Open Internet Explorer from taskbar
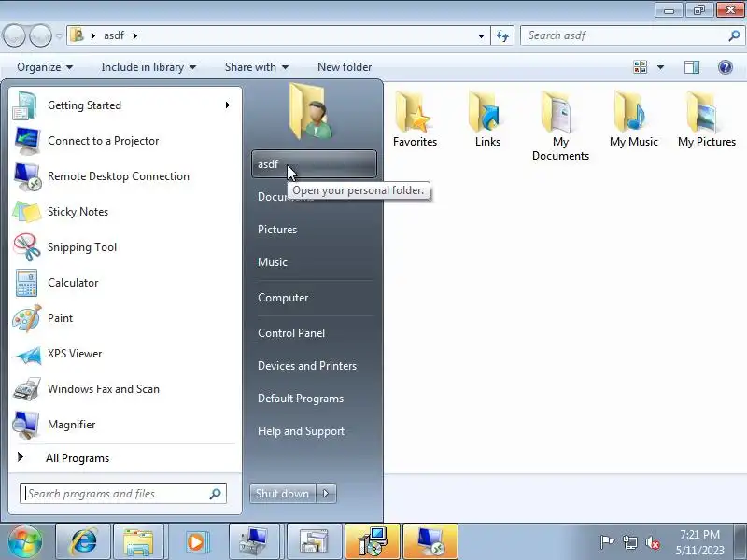This screenshot has height=560, width=747. pyautogui.click(x=83, y=541)
